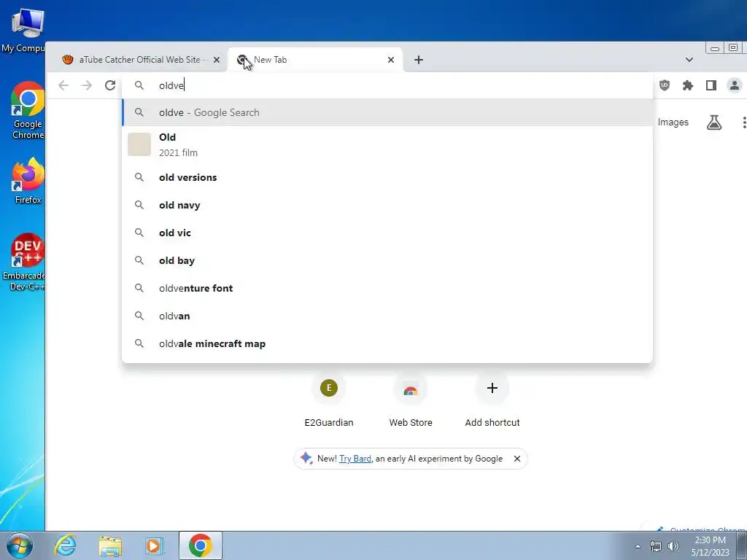
Task: Click the omnibox text field containing oldve
Action: click(x=387, y=85)
